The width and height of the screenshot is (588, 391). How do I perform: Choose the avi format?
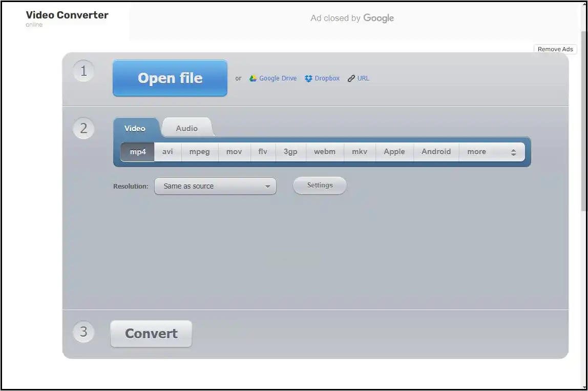coord(167,152)
